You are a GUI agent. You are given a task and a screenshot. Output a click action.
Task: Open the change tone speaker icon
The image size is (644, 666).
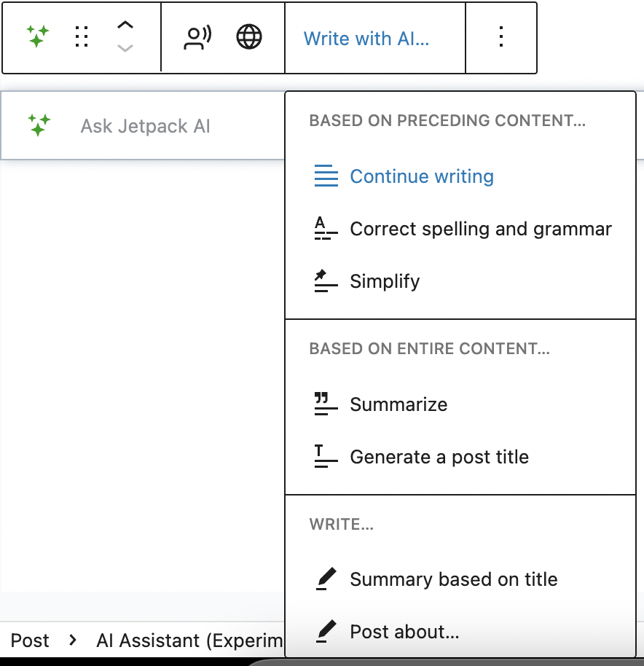(197, 37)
